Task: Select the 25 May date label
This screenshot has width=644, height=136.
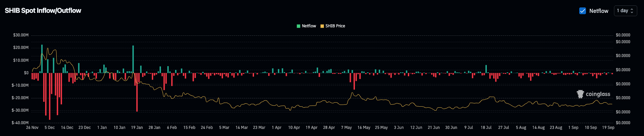Action: [382, 128]
